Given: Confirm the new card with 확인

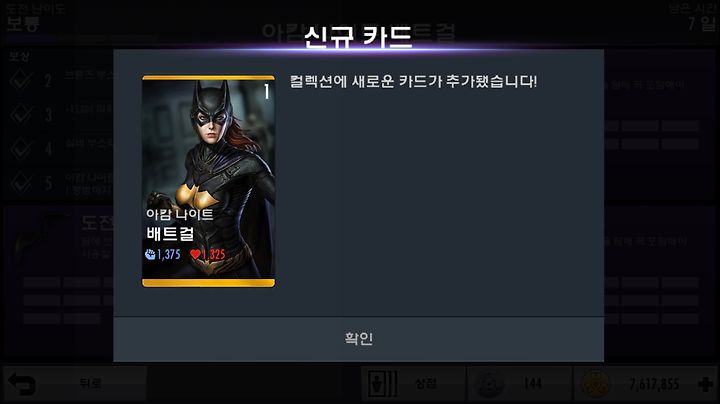Looking at the screenshot, I should pos(358,339).
